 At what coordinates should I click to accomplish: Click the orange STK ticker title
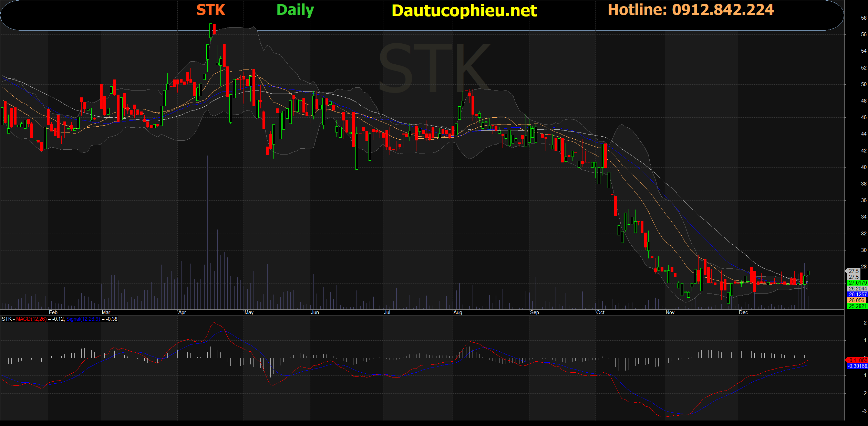click(x=210, y=10)
